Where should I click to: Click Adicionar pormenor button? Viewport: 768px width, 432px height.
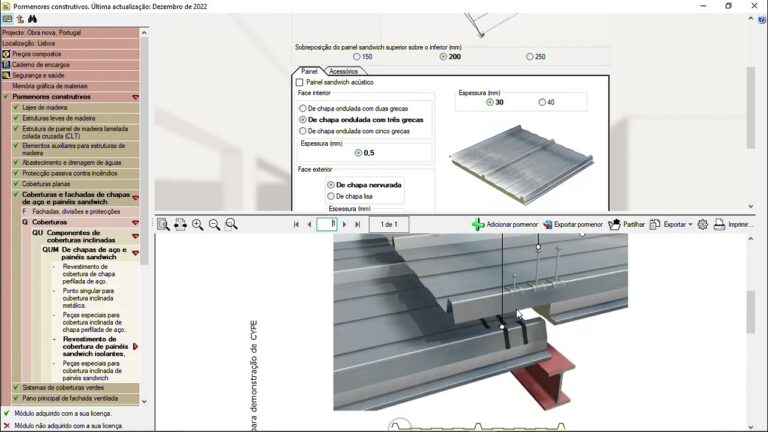505,225
